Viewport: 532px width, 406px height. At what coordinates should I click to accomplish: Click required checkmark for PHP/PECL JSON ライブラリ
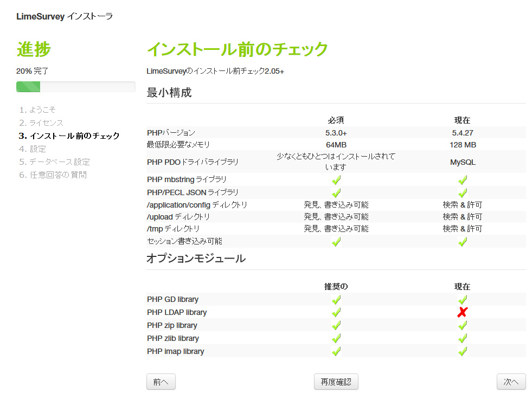[x=336, y=192]
